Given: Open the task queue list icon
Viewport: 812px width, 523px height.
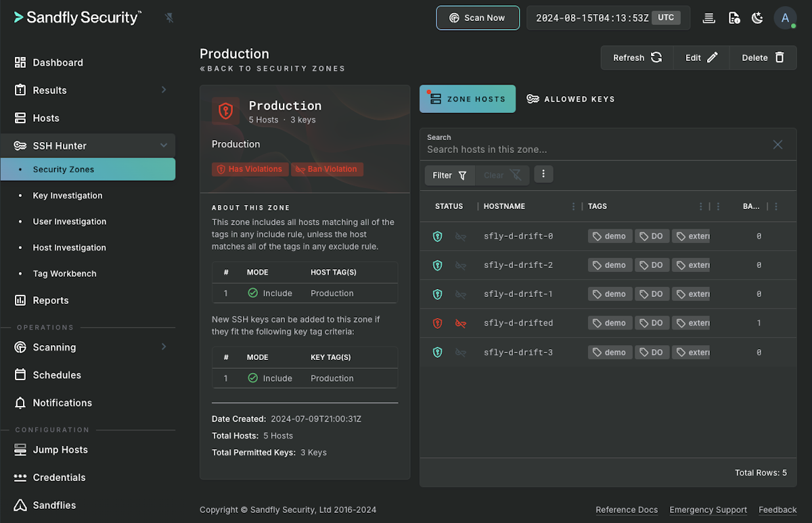Looking at the screenshot, I should pos(708,18).
